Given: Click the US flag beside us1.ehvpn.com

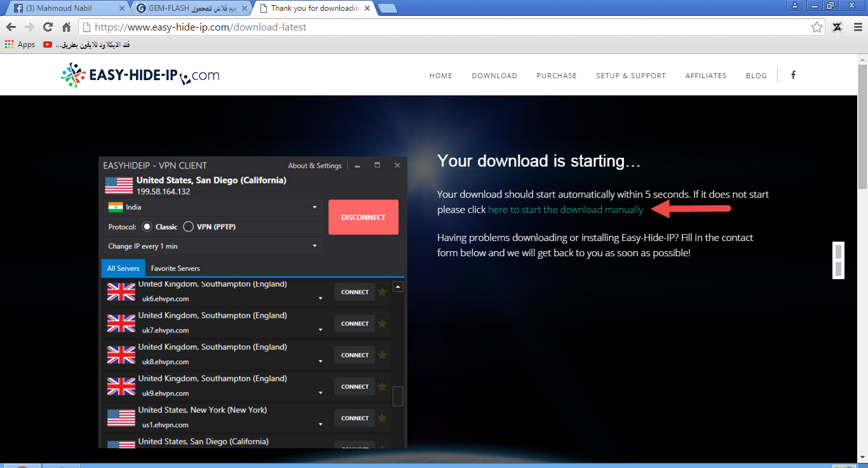Looking at the screenshot, I should [121, 418].
